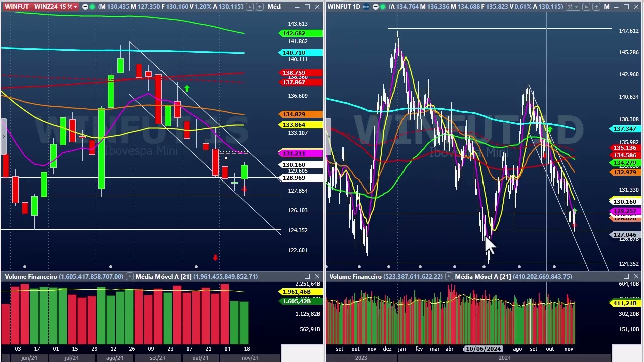Click the exchange badge icon next to WINFUT 1D
This screenshot has width=644, height=362.
coord(366,7)
